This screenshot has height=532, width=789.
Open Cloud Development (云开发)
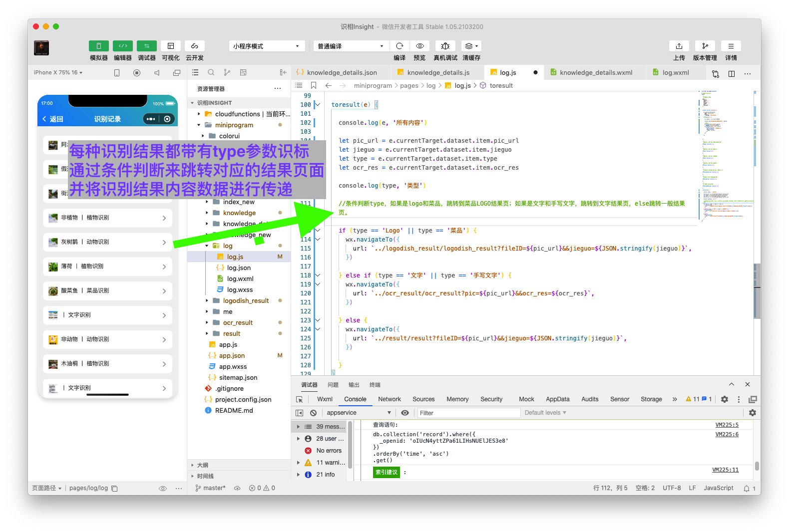coord(195,46)
